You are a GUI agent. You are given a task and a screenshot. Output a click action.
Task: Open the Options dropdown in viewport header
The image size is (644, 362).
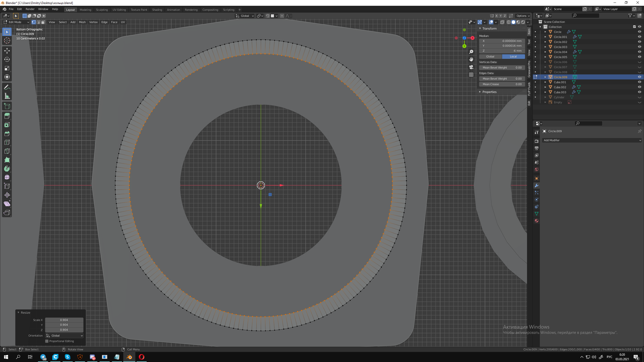coord(523,16)
